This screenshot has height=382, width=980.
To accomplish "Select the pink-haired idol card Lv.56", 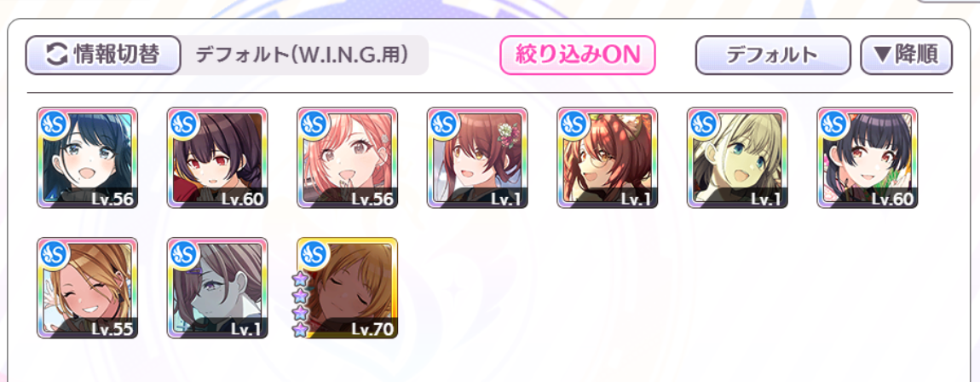I will click(348, 158).
